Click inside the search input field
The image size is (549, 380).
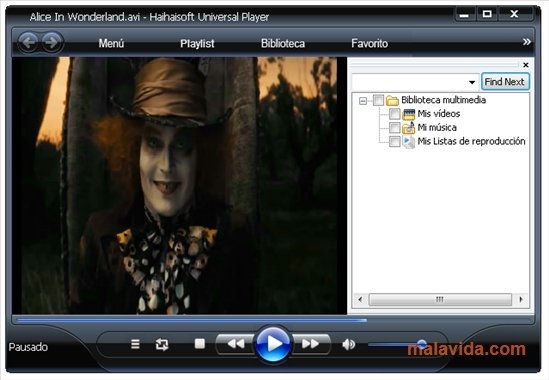(410, 82)
